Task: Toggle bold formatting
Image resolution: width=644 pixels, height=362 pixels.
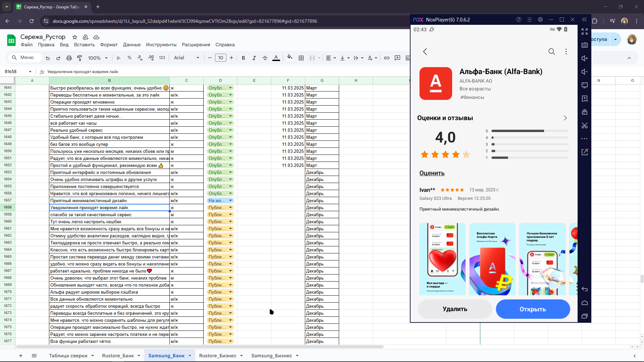Action: tap(244, 58)
